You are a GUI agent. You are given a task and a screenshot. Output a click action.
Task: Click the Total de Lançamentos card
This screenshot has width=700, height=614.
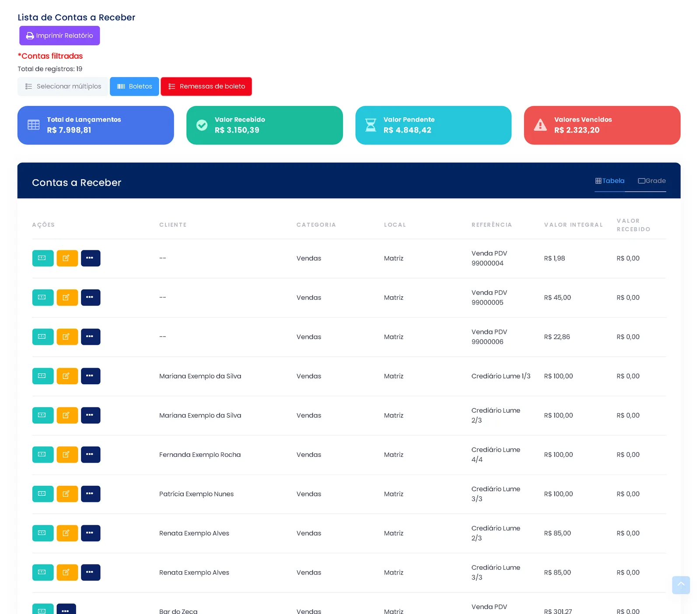click(96, 125)
